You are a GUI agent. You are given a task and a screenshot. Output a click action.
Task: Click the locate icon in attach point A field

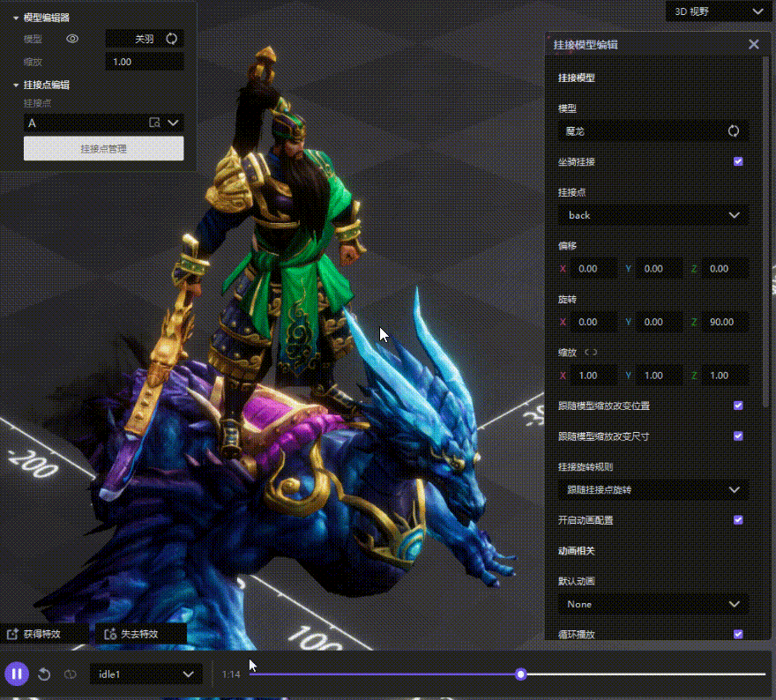tap(154, 123)
